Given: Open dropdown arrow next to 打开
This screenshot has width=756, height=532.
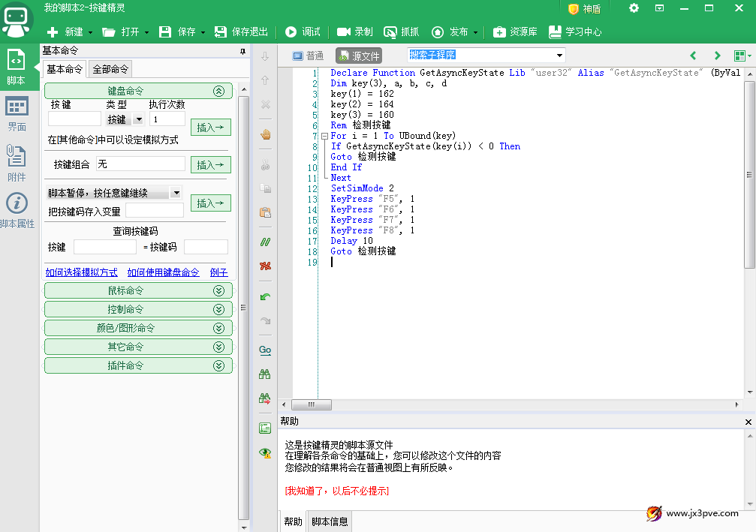Looking at the screenshot, I should pyautogui.click(x=146, y=32).
